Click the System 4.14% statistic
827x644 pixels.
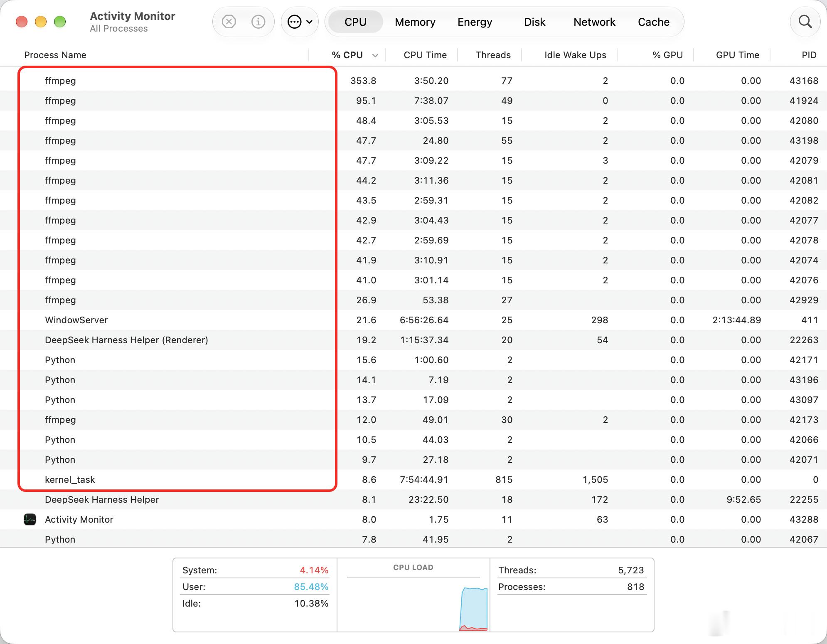click(255, 570)
